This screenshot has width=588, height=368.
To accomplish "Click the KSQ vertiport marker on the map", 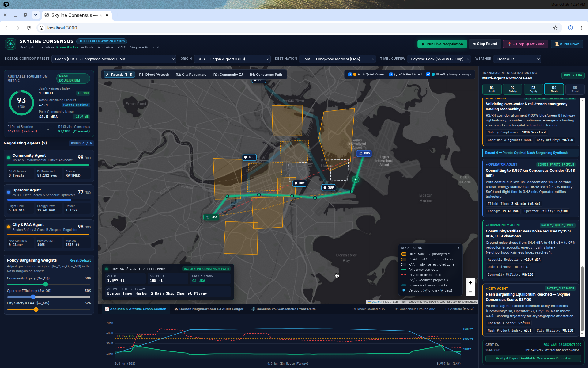I will [249, 157].
